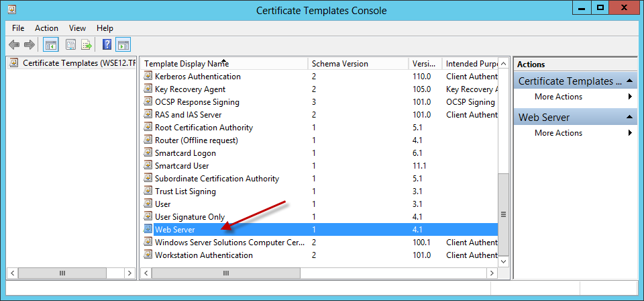Sort by Template Display Name column
644x301 pixels.
186,64
